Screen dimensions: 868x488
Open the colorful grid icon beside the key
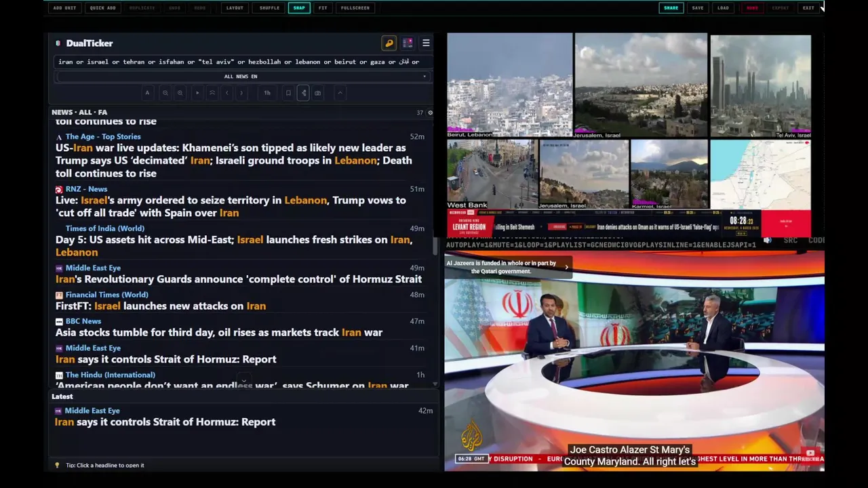coord(408,43)
